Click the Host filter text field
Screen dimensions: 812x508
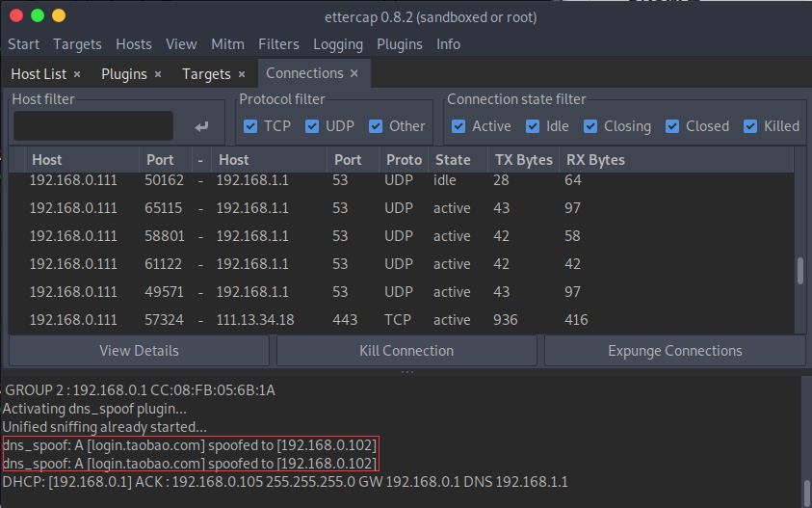(93, 126)
